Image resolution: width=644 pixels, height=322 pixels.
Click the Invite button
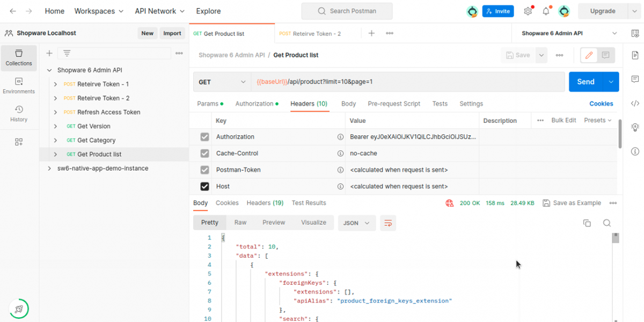click(x=498, y=11)
